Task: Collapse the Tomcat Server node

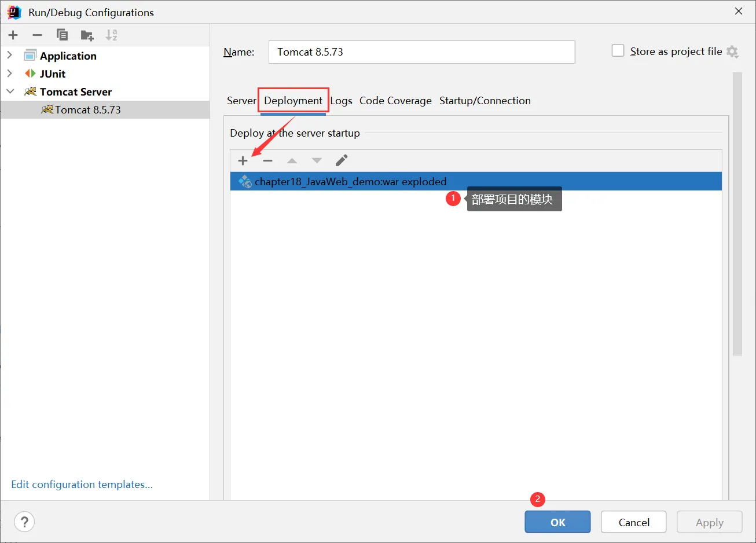Action: (x=10, y=91)
